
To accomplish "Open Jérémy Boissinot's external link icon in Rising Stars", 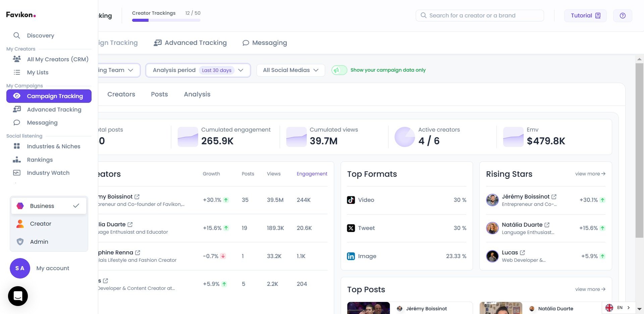I will (554, 197).
